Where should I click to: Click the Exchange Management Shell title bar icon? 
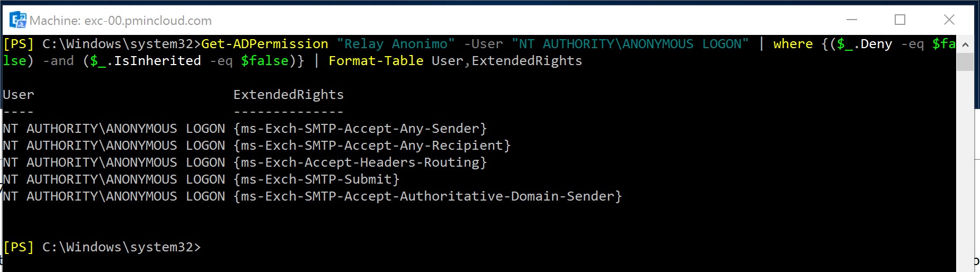pyautogui.click(x=18, y=20)
